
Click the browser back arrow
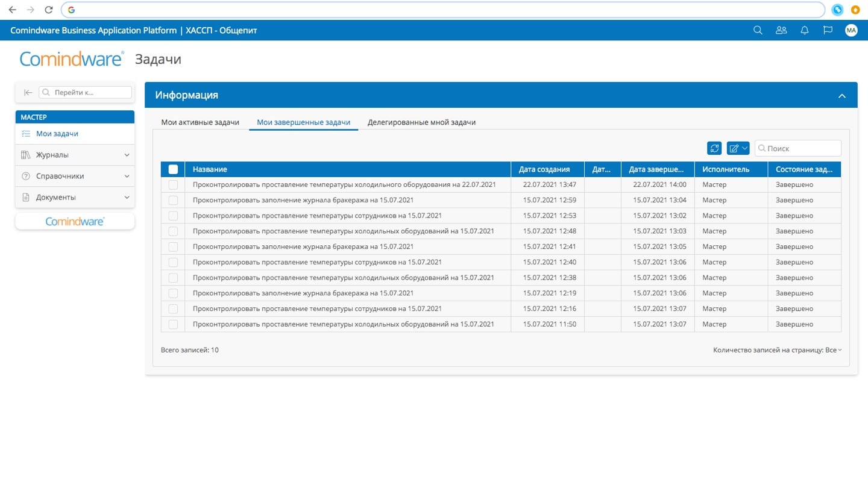(13, 10)
